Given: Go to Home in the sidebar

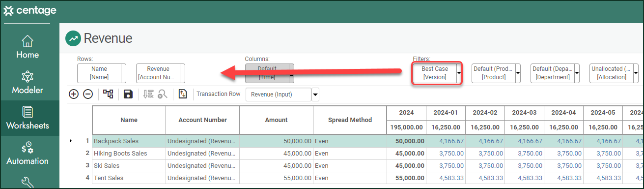Looking at the screenshot, I should [28, 47].
